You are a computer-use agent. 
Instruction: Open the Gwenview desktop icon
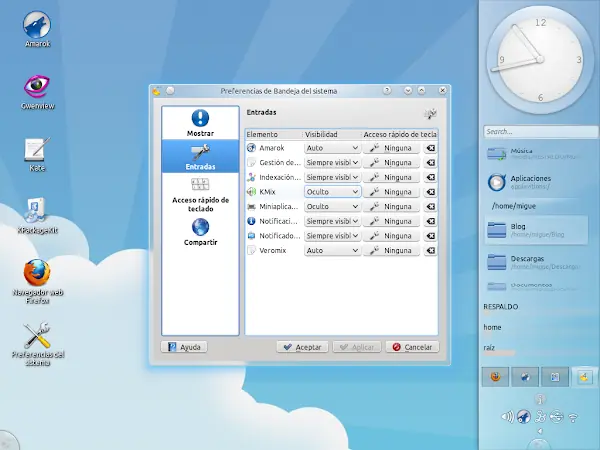[x=37, y=92]
